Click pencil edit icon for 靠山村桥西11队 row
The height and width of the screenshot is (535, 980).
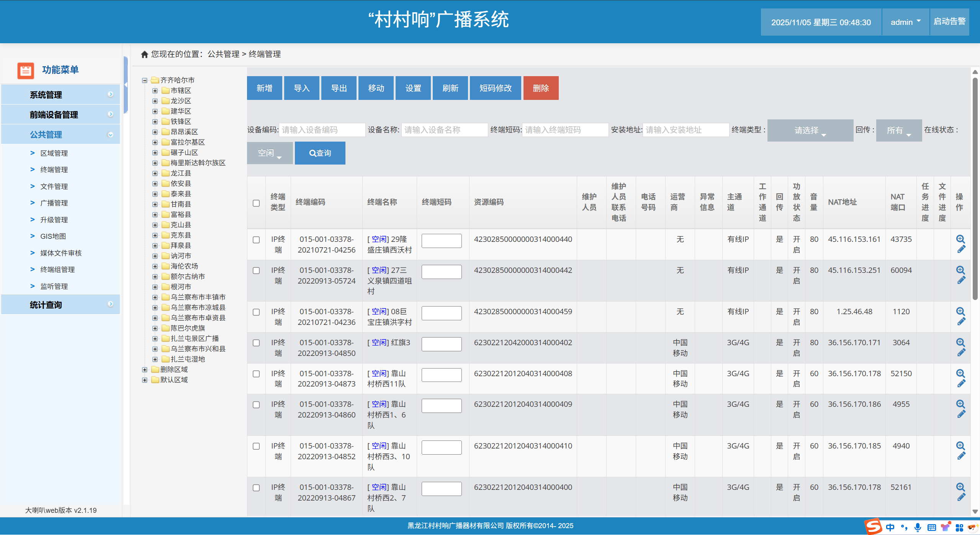(961, 384)
